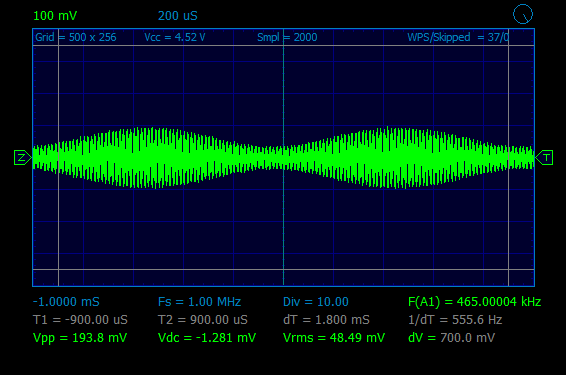Click the dT = 1.800 mS readout

[x=326, y=320]
